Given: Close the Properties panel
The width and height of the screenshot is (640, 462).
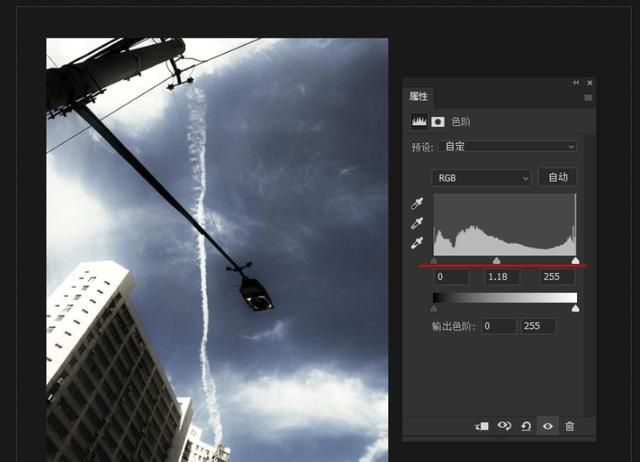Looking at the screenshot, I should coord(590,83).
